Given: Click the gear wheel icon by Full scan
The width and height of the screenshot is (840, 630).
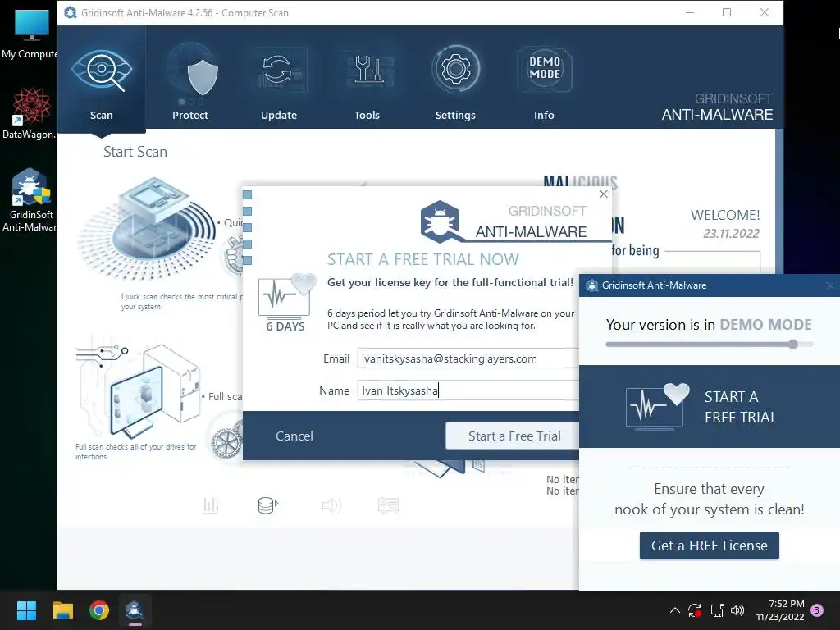Looking at the screenshot, I should (226, 443).
